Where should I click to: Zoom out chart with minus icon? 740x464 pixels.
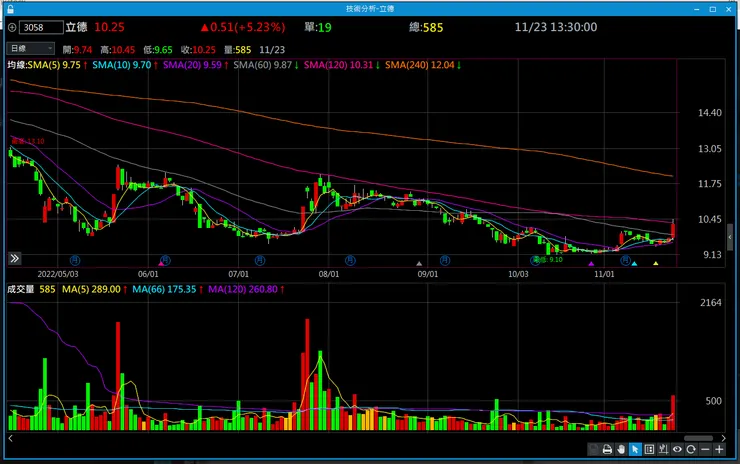[705, 449]
